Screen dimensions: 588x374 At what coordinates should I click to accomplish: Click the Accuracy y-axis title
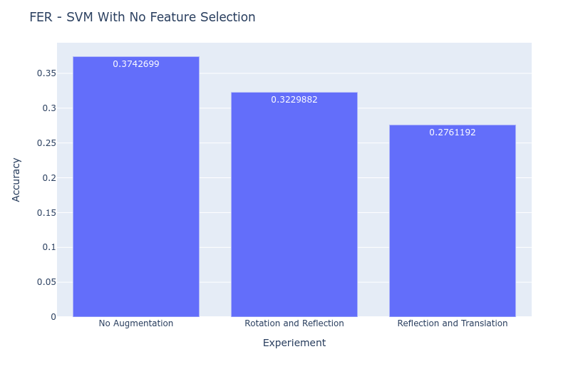click(16, 180)
